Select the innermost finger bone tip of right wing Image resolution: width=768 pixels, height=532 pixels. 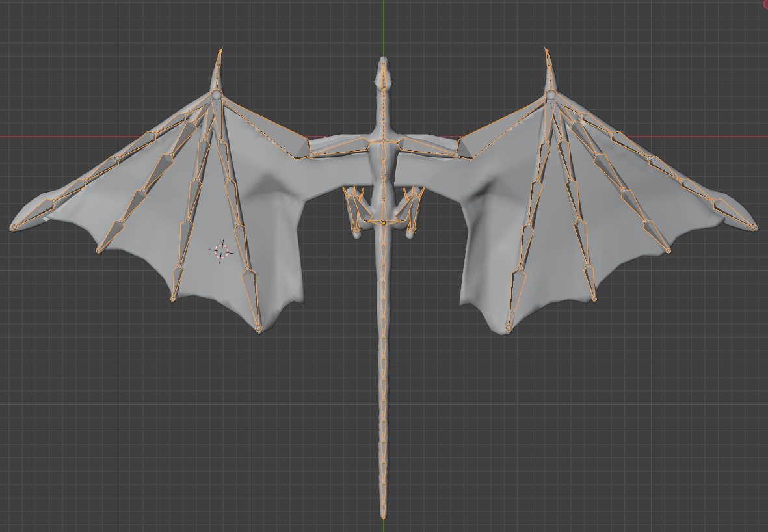click(x=509, y=328)
